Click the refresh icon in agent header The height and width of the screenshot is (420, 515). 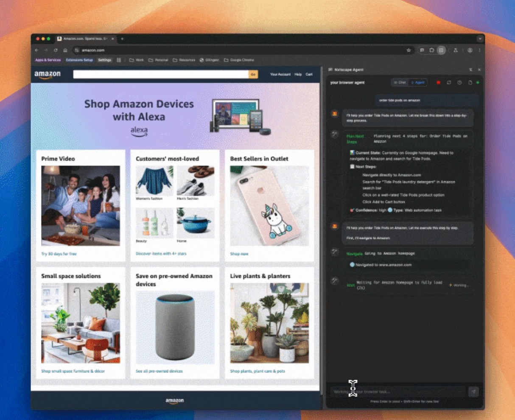[x=449, y=82]
